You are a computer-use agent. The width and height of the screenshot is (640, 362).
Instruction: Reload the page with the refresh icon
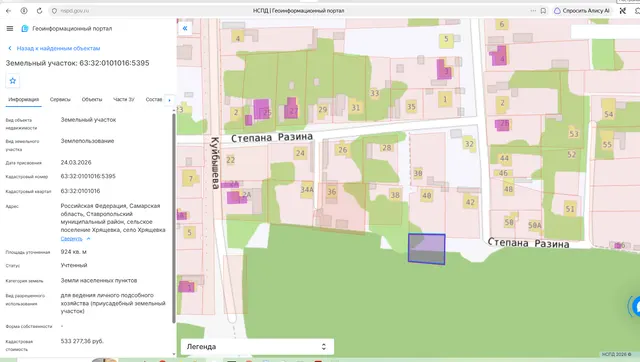pyautogui.click(x=39, y=11)
